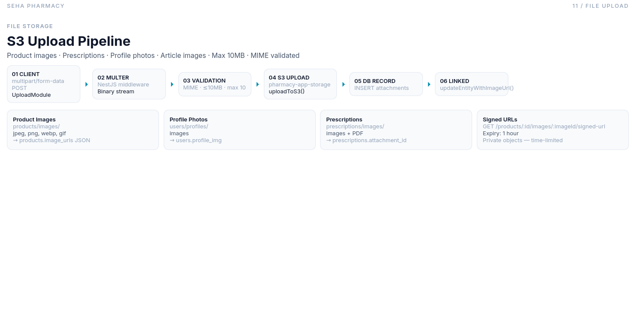Click the SEHA PHARMACY header text
Screen dimensions: 644x331
[36, 6]
